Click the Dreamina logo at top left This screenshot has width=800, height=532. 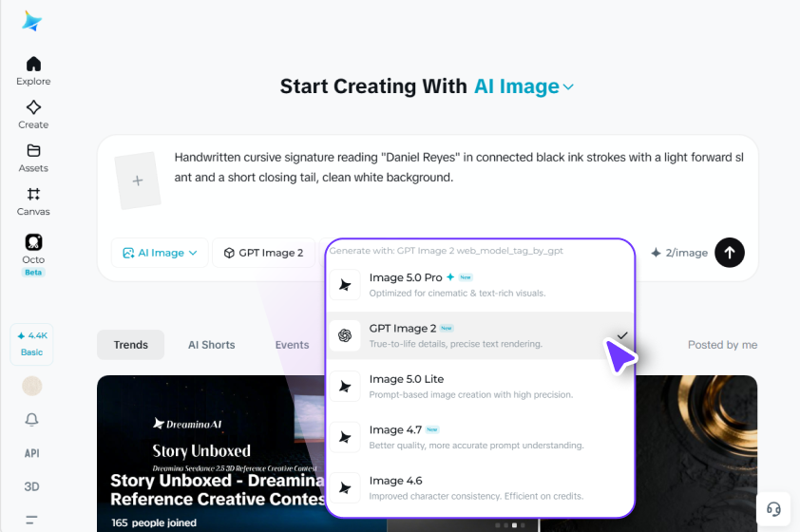tap(31, 21)
